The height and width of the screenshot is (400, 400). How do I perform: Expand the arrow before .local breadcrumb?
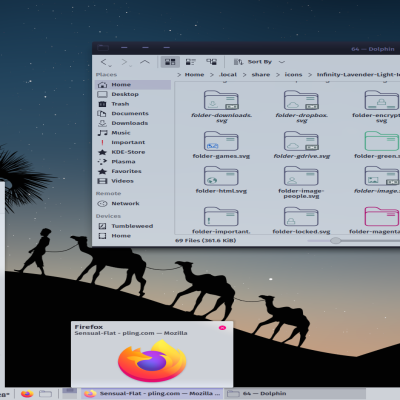[x=212, y=75]
